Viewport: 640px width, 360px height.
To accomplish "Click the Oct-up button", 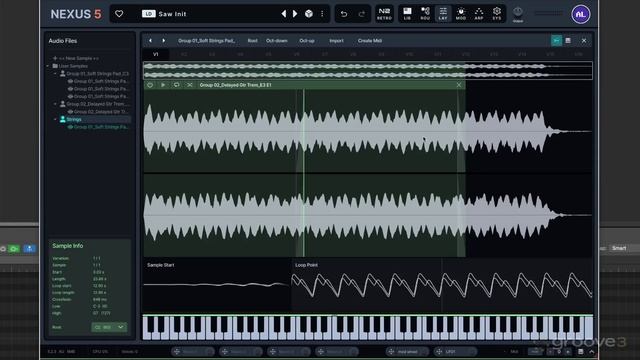I will coord(307,41).
